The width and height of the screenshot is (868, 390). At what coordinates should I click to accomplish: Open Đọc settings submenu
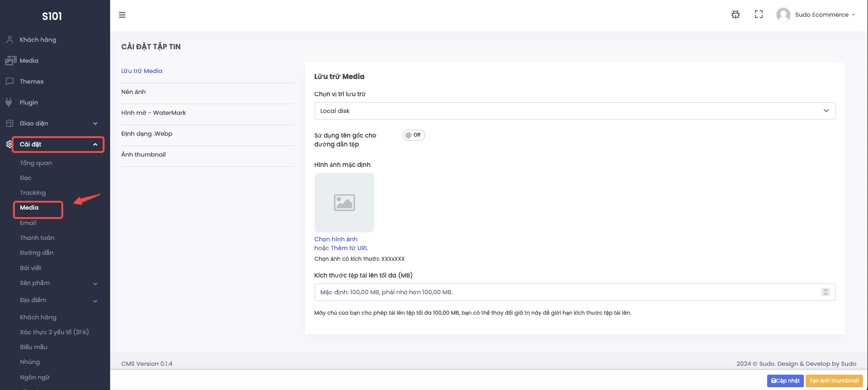[26, 178]
